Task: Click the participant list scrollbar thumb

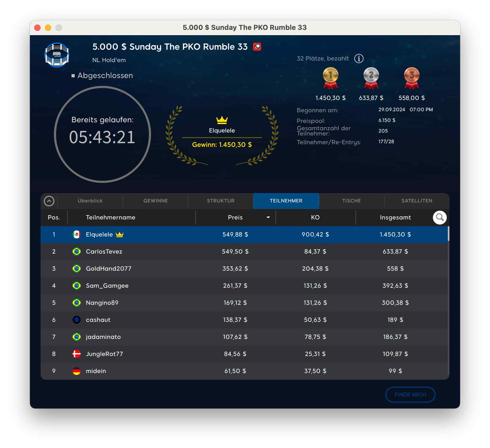Action: point(448,234)
